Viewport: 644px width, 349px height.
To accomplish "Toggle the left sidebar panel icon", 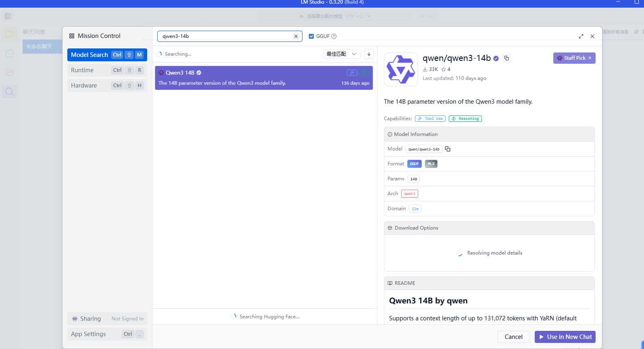I will [x=8, y=16].
